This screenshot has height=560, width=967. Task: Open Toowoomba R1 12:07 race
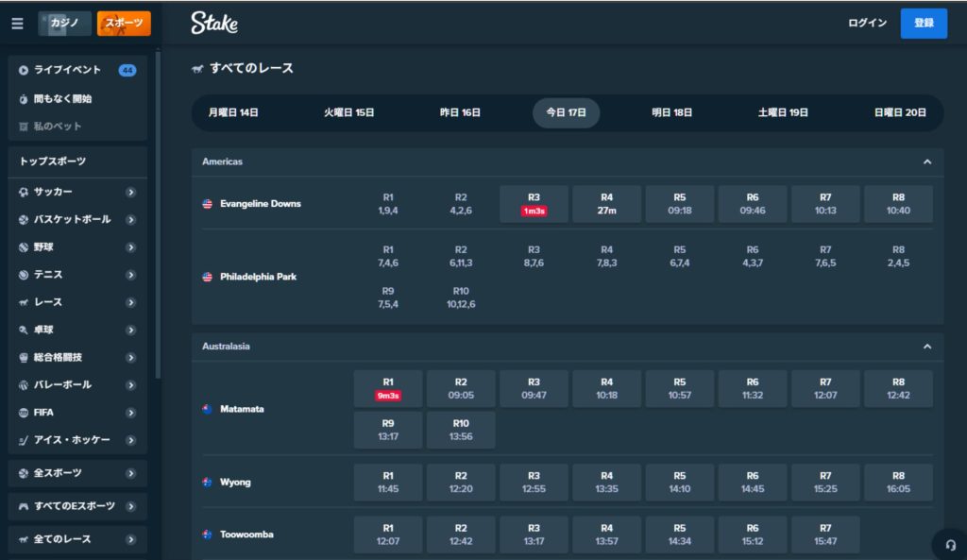(388, 535)
